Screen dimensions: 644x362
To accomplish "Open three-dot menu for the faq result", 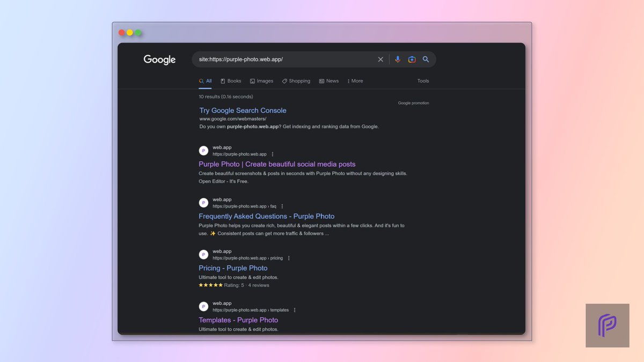I will point(282,206).
